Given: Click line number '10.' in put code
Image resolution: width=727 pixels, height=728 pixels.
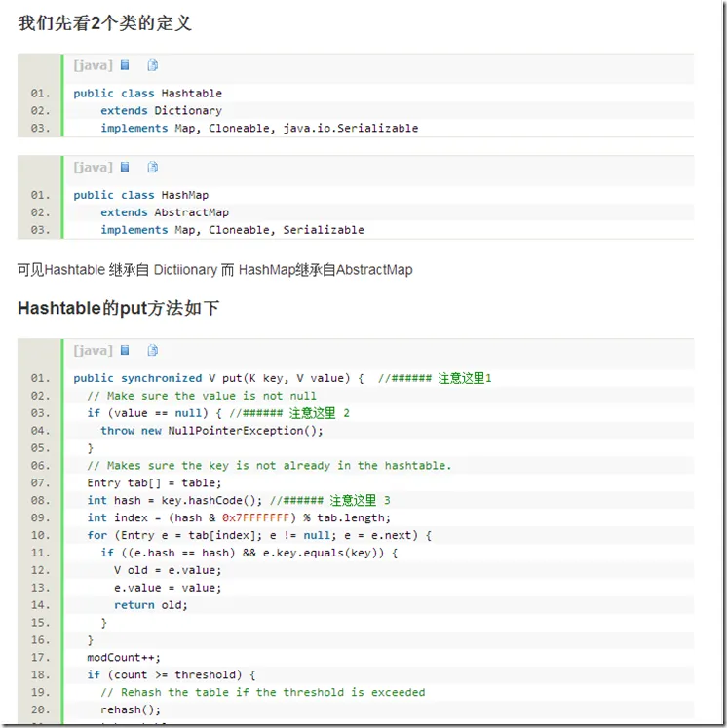Looking at the screenshot, I should tap(40, 535).
